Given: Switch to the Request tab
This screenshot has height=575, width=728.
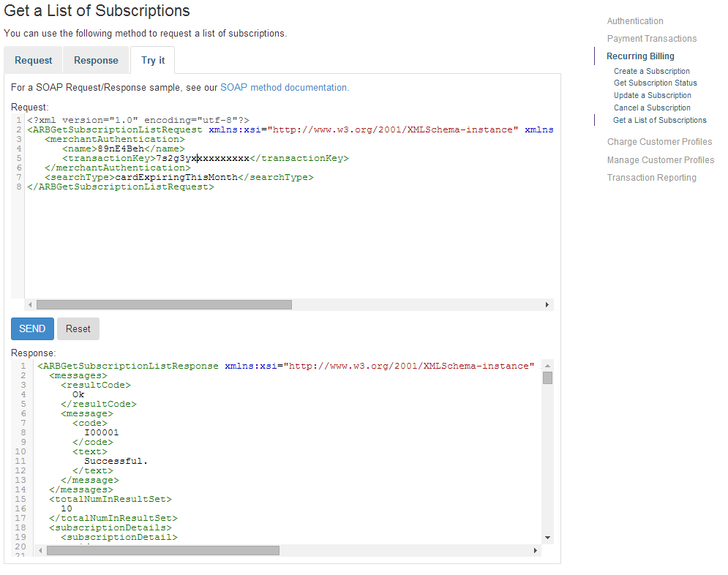Looking at the screenshot, I should click(x=33, y=61).
